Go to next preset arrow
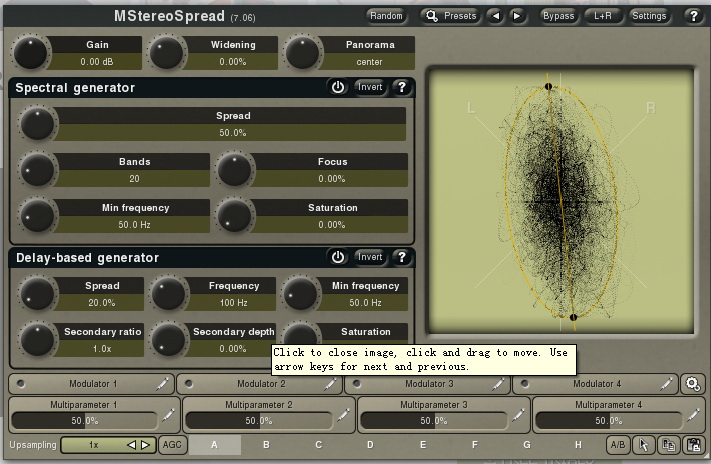Viewport: 711px width, 464px height. click(x=516, y=16)
